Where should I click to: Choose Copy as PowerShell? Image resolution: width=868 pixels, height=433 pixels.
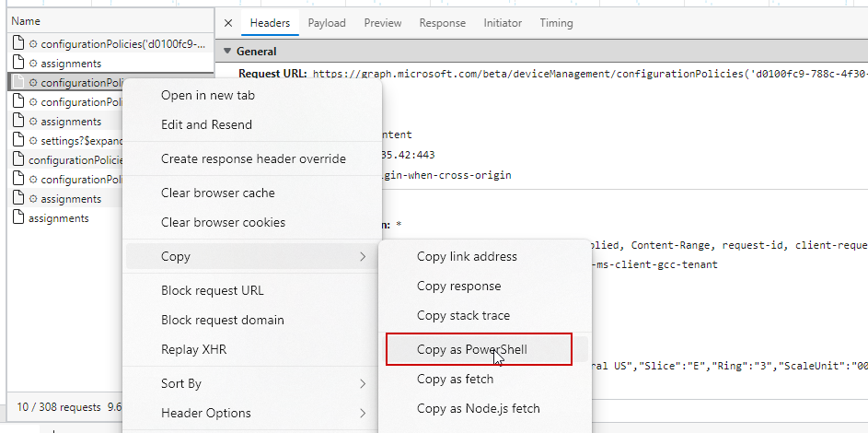(x=471, y=349)
